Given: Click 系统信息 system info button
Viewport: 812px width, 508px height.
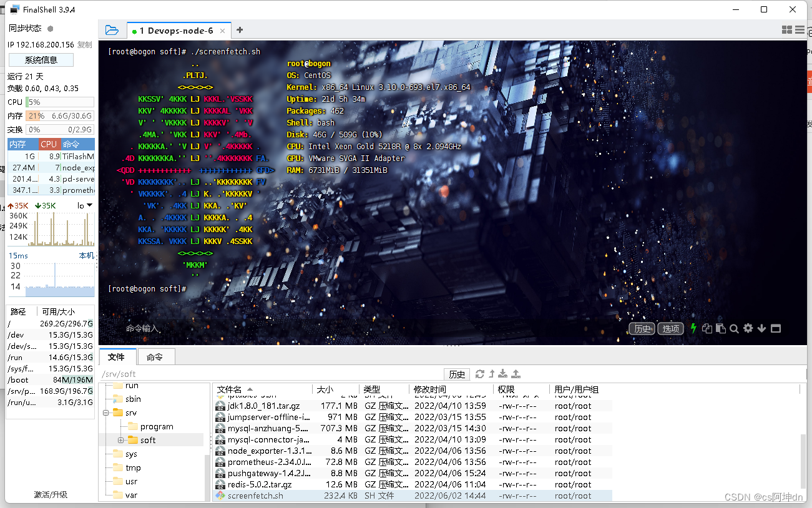Looking at the screenshot, I should pos(41,60).
